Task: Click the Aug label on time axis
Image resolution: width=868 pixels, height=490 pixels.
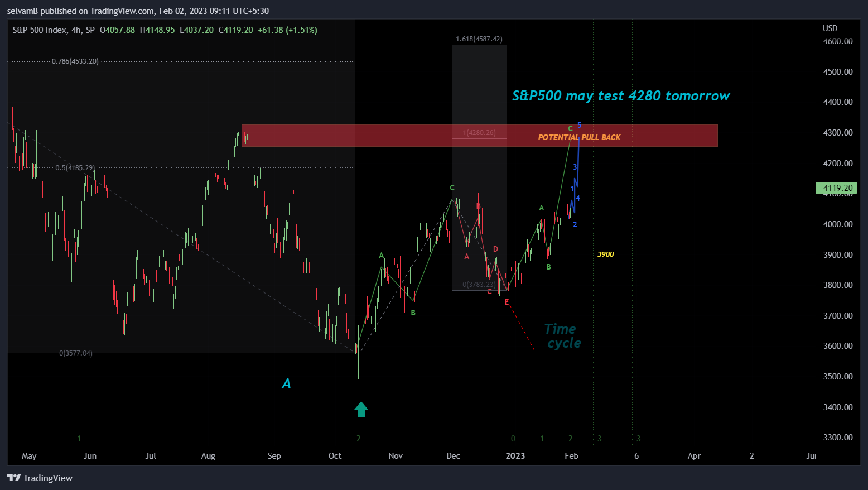Action: pyautogui.click(x=208, y=456)
